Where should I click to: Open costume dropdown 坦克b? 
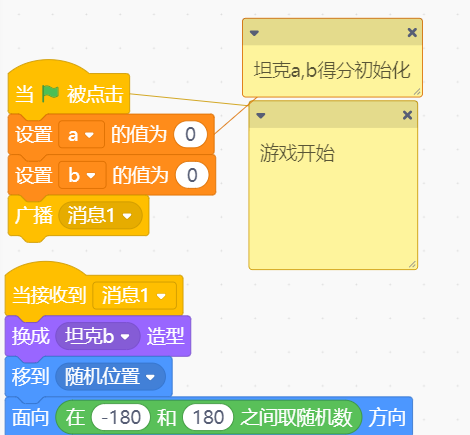tap(98, 336)
